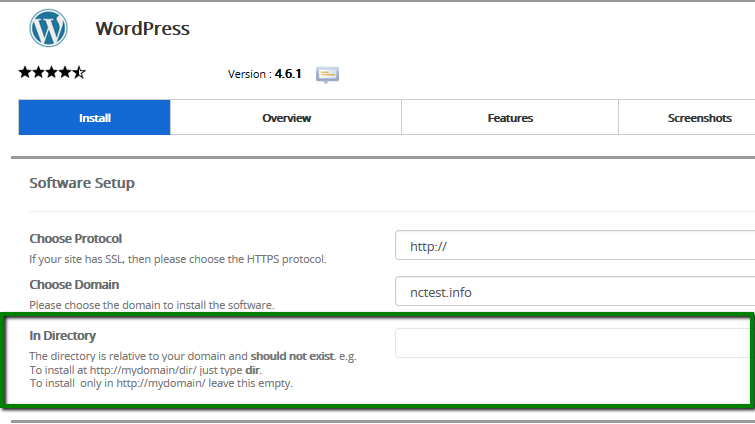Click the changelog speech bubble icon beside version
Screen dimensions: 755x424
pos(328,75)
